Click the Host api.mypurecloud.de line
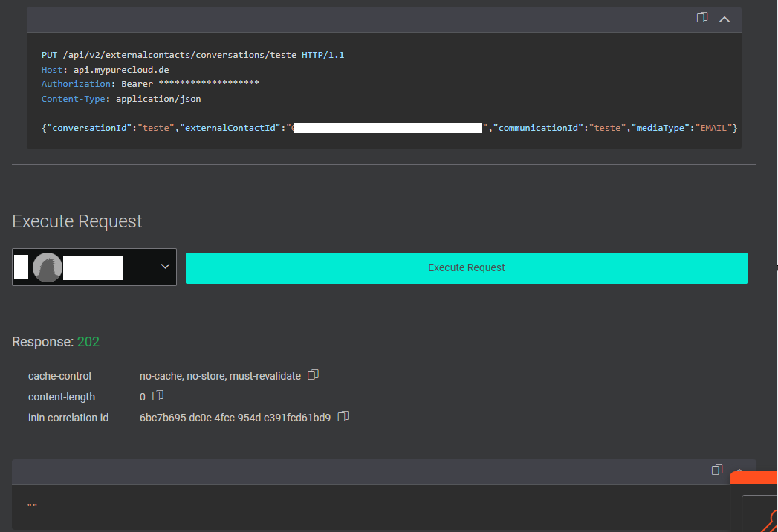 (105, 70)
